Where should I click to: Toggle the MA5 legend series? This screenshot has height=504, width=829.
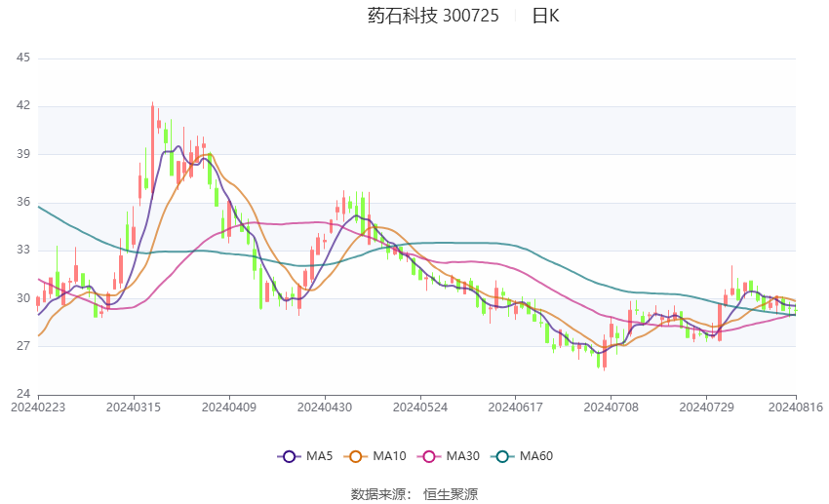305,456
